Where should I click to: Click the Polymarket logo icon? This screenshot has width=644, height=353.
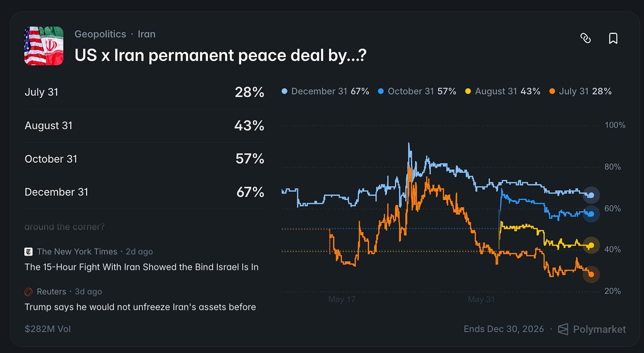point(563,329)
